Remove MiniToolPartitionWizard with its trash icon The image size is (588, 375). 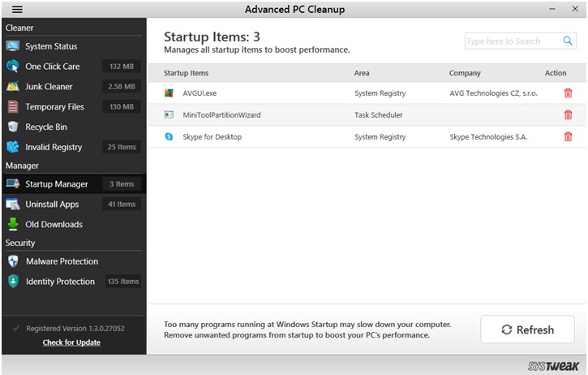click(x=568, y=115)
